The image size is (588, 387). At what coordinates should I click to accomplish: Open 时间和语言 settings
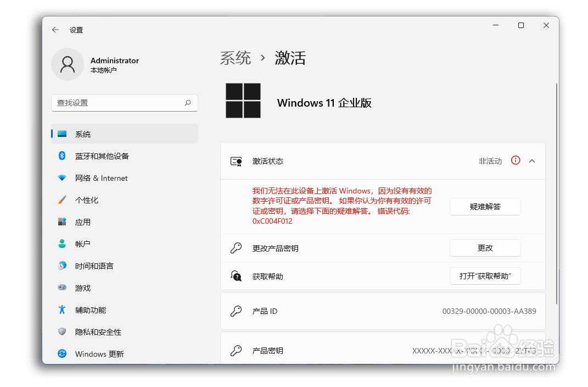[x=125, y=266]
